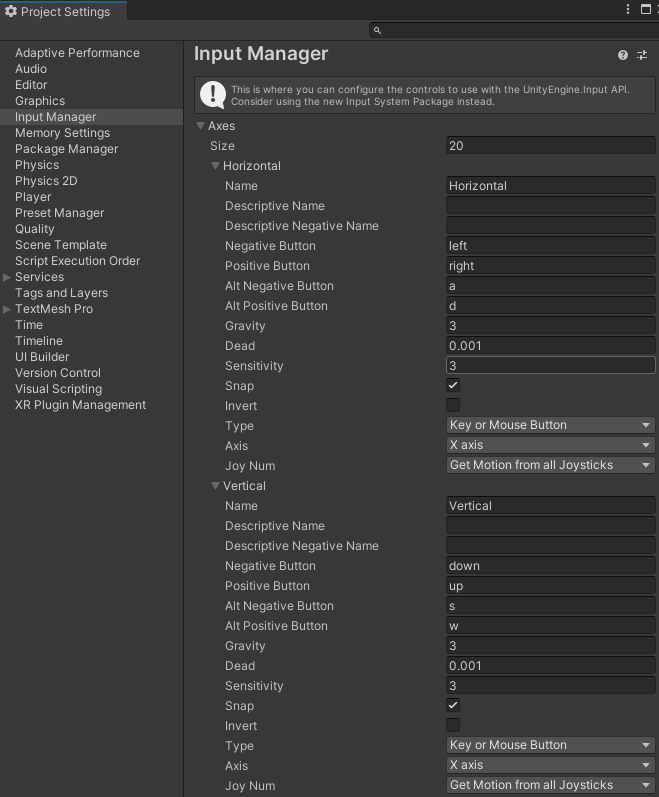Collapse the Vertical axis foldout
The image size is (659, 797).
pyautogui.click(x=215, y=486)
